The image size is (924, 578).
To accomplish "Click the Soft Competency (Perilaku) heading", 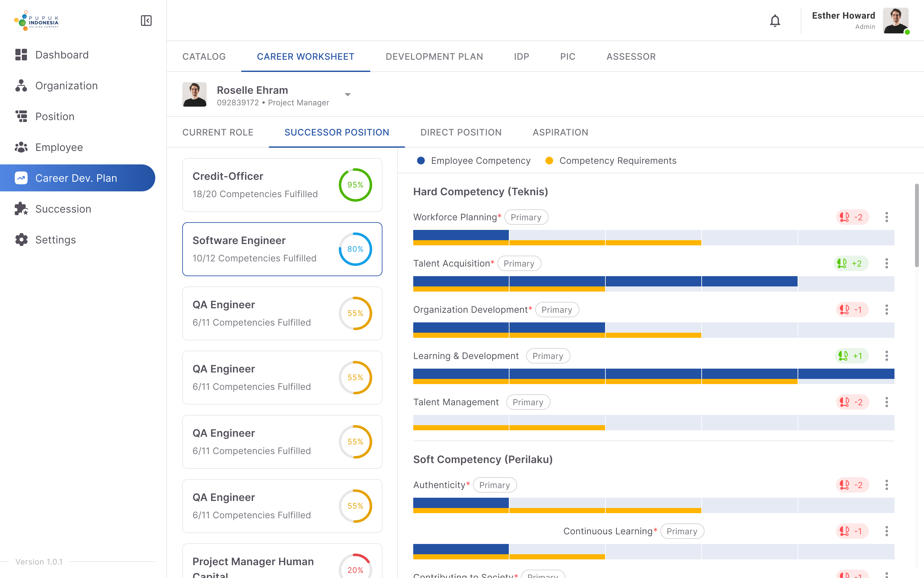I will (x=483, y=460).
